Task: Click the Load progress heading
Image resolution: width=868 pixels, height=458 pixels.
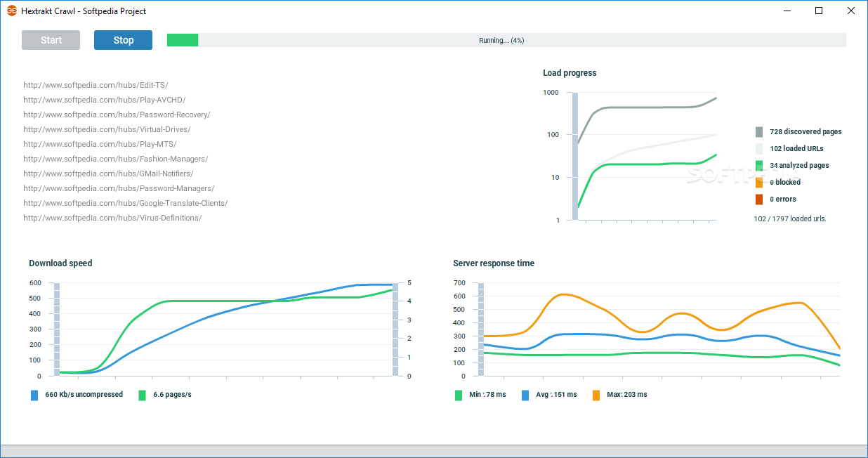Action: point(570,73)
